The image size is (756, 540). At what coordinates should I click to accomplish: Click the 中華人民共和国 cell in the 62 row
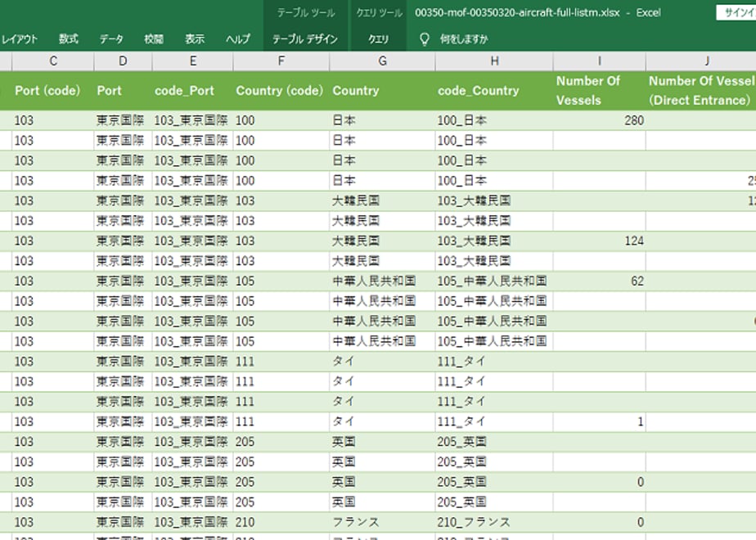(382, 281)
